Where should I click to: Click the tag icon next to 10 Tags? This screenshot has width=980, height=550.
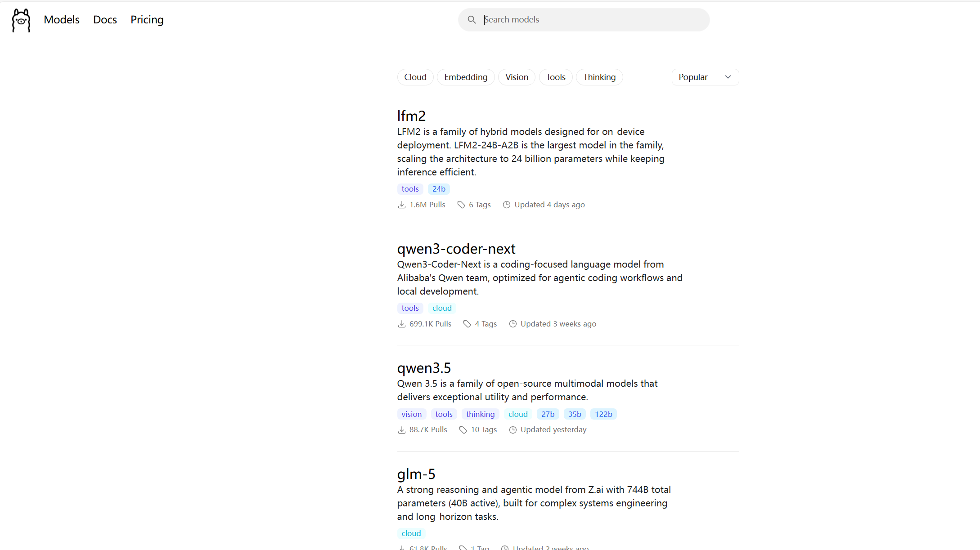pos(463,430)
